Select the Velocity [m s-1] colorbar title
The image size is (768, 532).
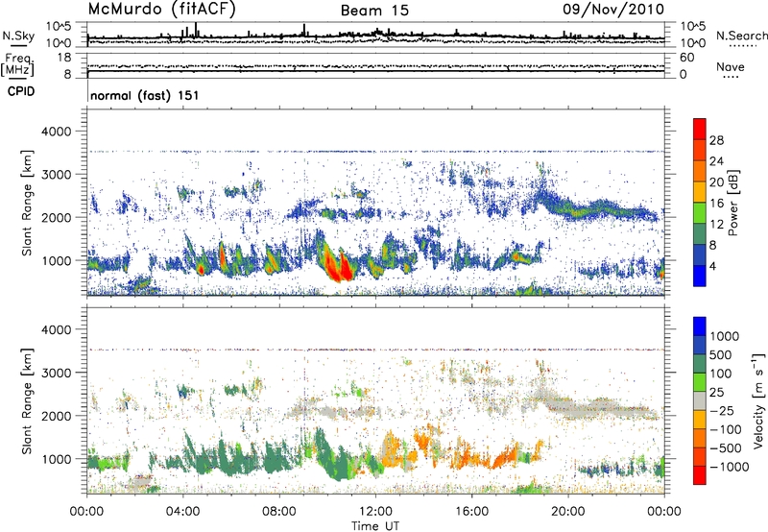[x=758, y=400]
